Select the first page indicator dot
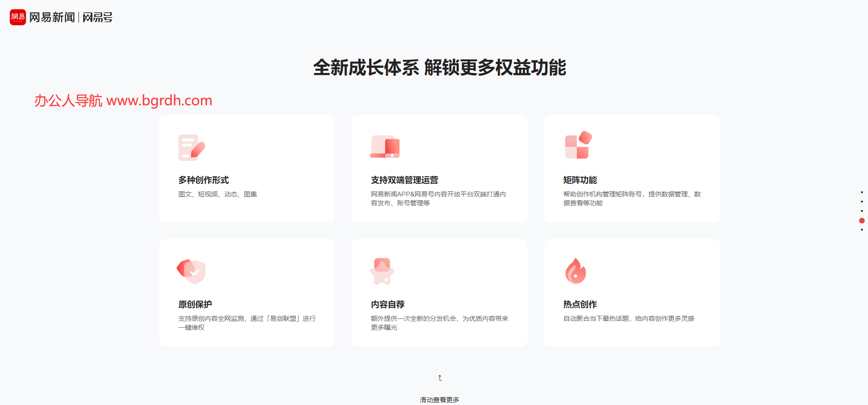The width and height of the screenshot is (868, 405). 862,192
